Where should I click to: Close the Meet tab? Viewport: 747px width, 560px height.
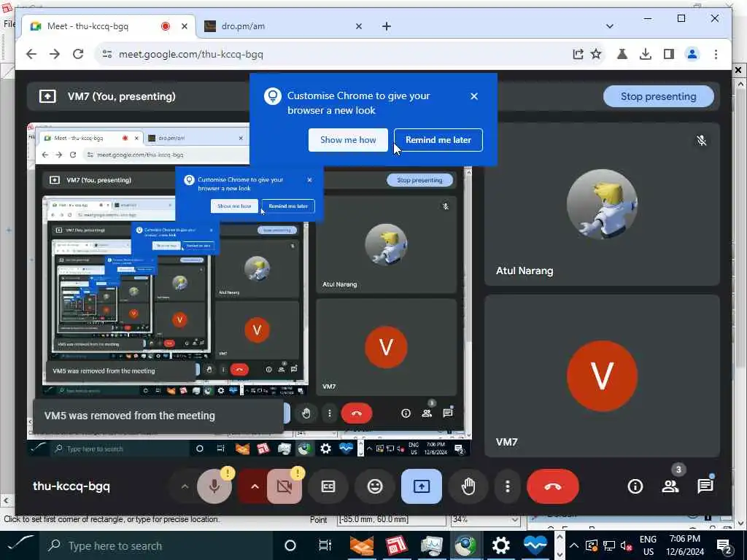pyautogui.click(x=185, y=26)
